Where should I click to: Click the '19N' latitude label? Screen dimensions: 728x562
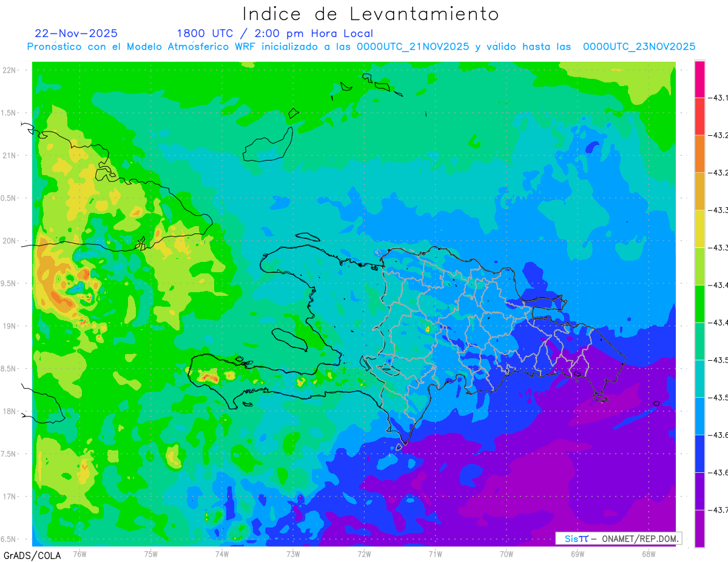(9, 326)
